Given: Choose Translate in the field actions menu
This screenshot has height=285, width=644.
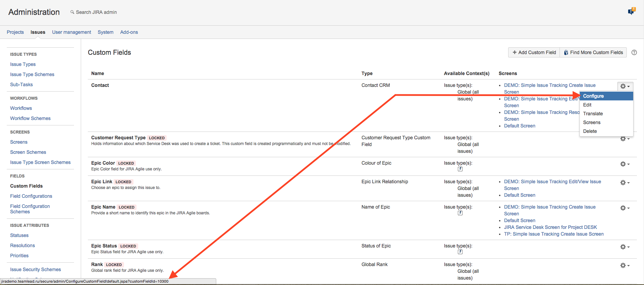Looking at the screenshot, I should pyautogui.click(x=593, y=114).
